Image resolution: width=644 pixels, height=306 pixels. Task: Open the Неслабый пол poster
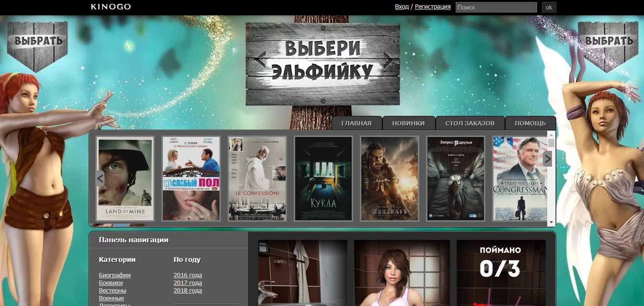191,179
